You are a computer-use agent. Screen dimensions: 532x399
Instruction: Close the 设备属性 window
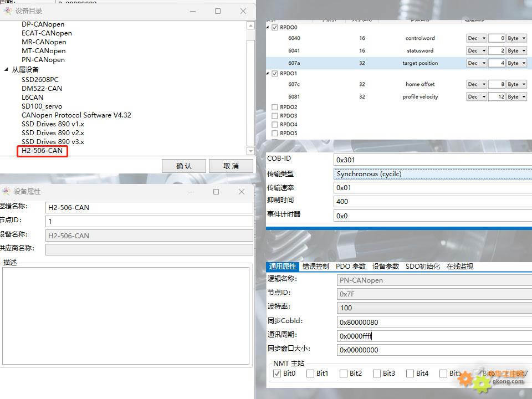point(242,192)
